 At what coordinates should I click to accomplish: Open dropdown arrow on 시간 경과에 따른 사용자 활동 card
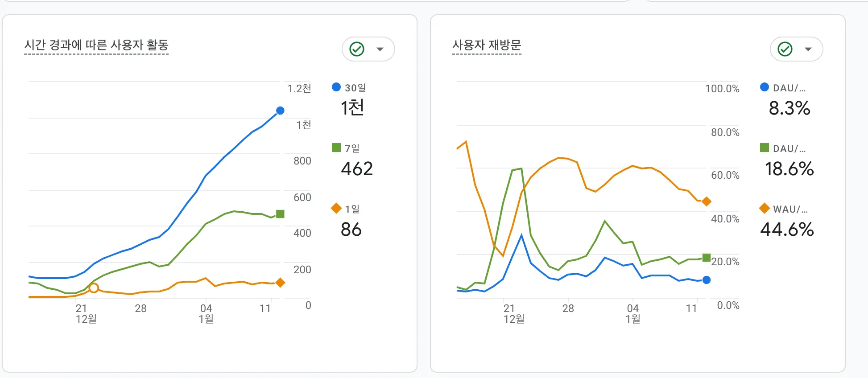(380, 49)
